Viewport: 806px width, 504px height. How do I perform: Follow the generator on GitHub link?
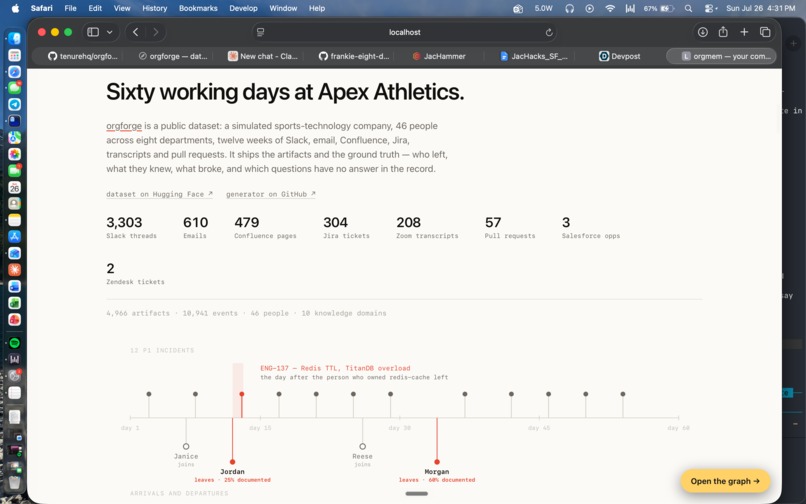click(271, 194)
